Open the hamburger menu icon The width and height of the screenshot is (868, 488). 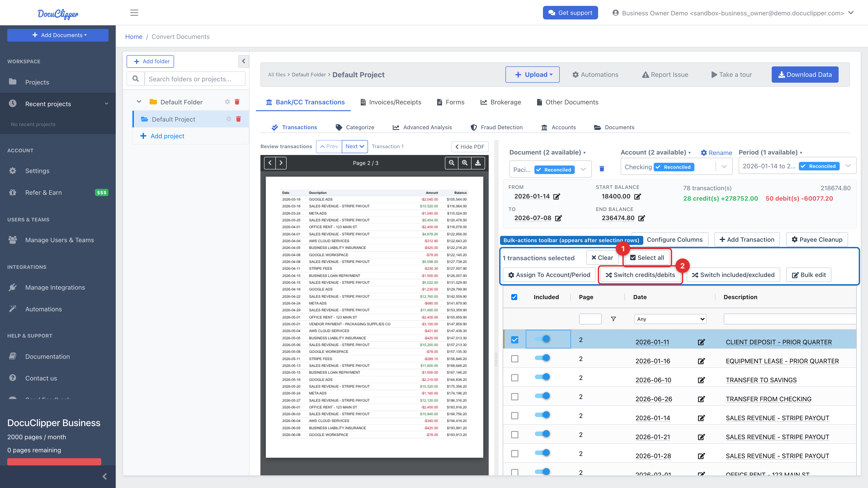coord(134,13)
